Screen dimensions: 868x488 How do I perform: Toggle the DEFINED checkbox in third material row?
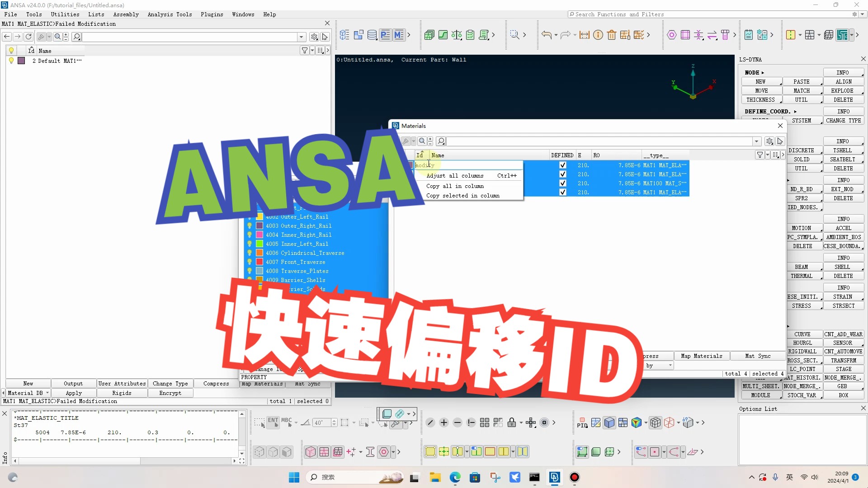pos(562,183)
